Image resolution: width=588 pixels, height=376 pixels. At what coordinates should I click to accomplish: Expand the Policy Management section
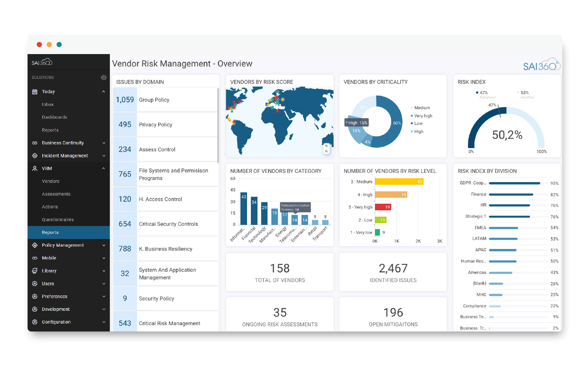pyautogui.click(x=103, y=245)
